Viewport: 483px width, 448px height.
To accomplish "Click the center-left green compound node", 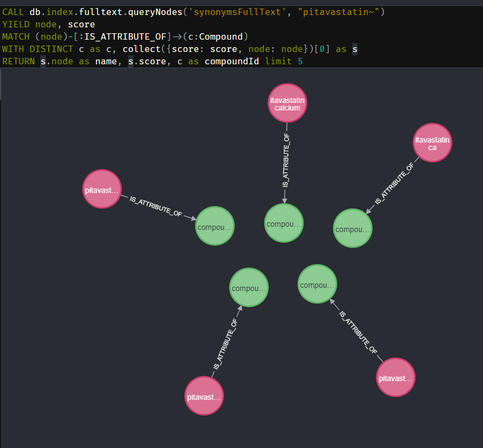I will 249,287.
